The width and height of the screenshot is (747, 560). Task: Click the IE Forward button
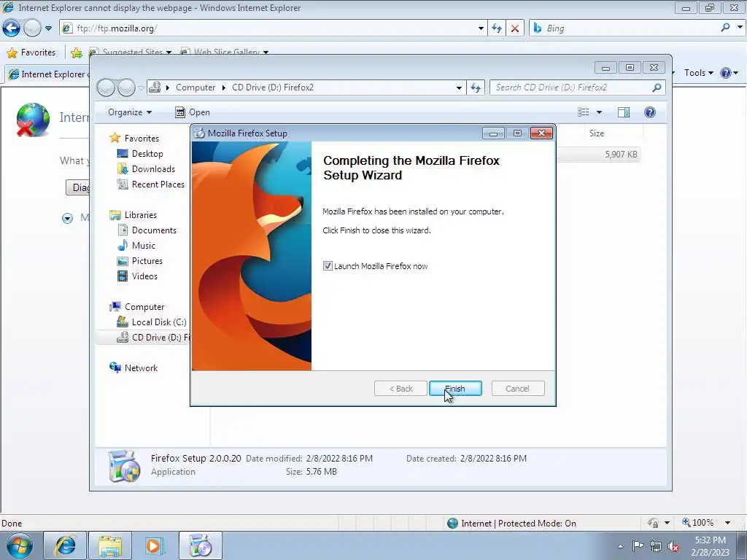(32, 28)
